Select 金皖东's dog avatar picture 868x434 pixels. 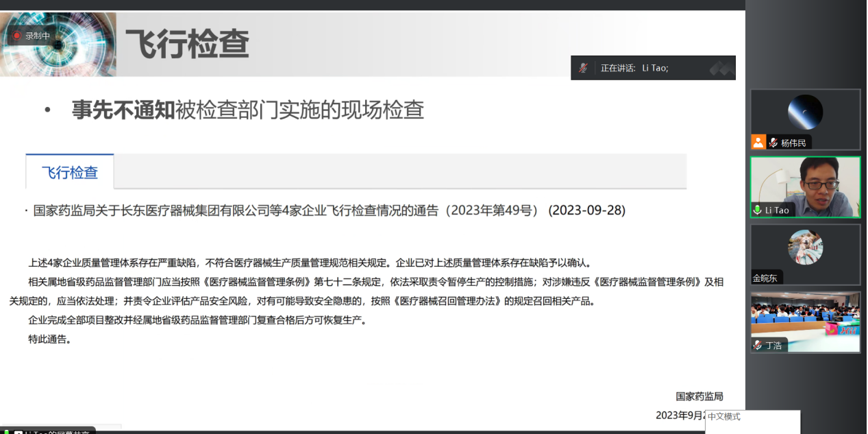coord(805,247)
